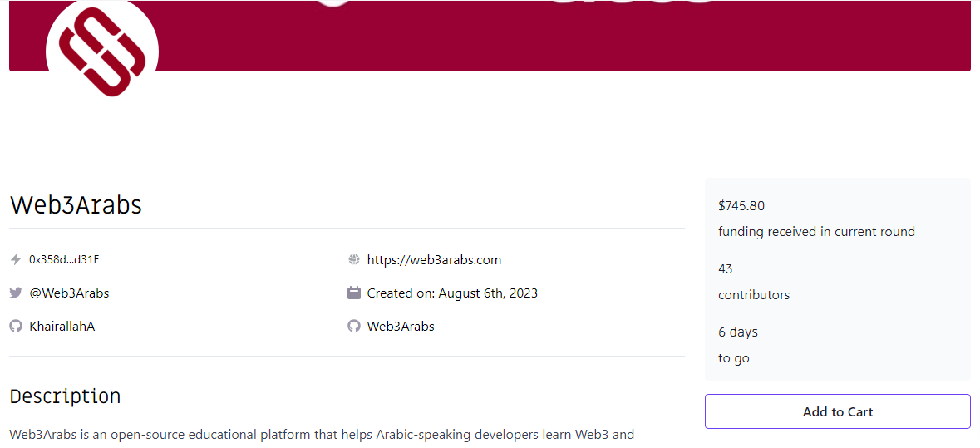Screen dimensions: 980x448
Task: Click the lightning bolt wallet address icon
Action: point(16,260)
